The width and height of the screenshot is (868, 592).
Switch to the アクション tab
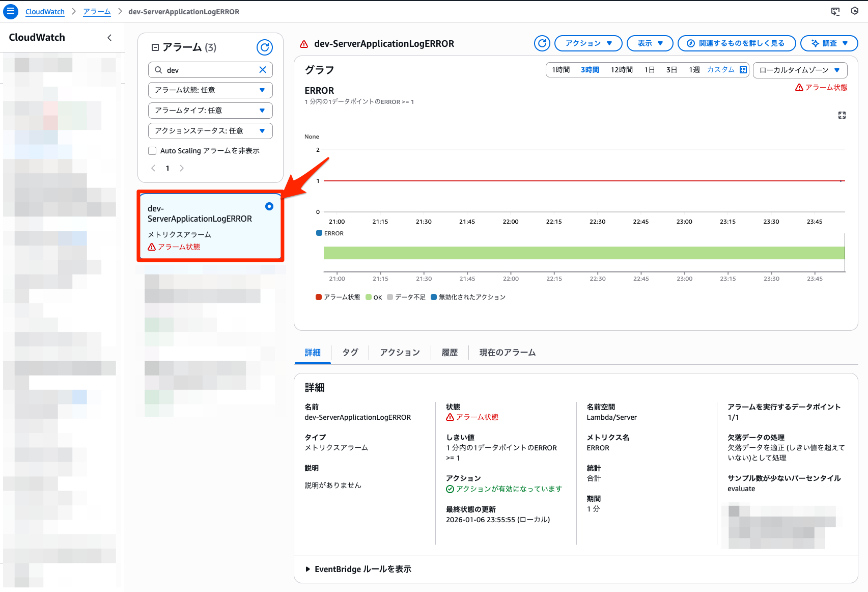400,353
